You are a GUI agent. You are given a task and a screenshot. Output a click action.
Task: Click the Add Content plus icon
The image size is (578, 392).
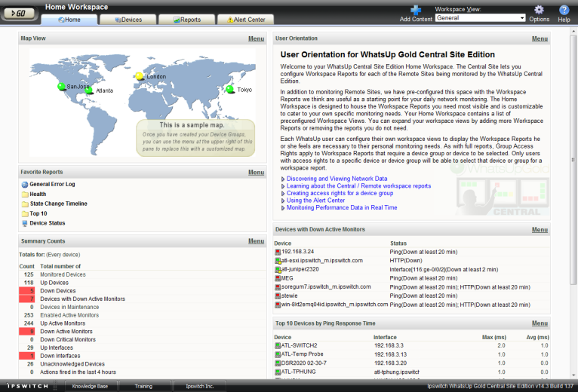pyautogui.click(x=416, y=10)
